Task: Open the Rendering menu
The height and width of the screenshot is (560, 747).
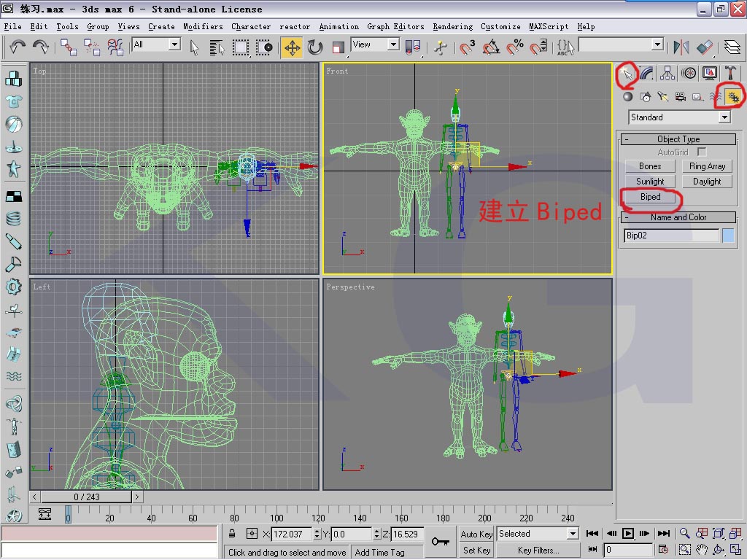Action: (452, 27)
